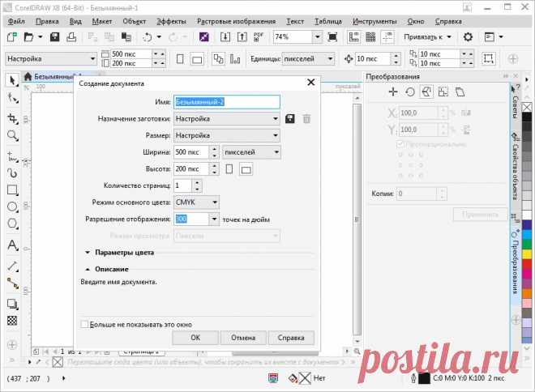Select the Transparency checkerboard tool
The image size is (535, 392).
pyautogui.click(x=13, y=321)
